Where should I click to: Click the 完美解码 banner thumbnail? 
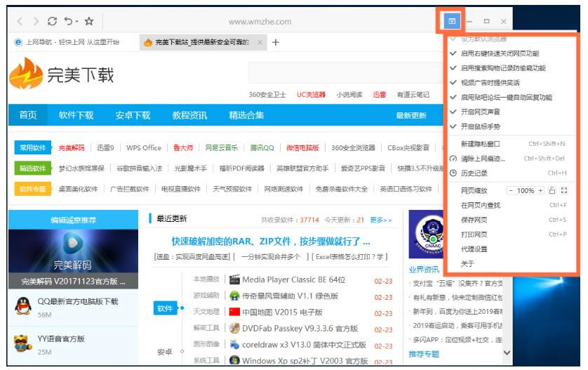pyautogui.click(x=73, y=259)
